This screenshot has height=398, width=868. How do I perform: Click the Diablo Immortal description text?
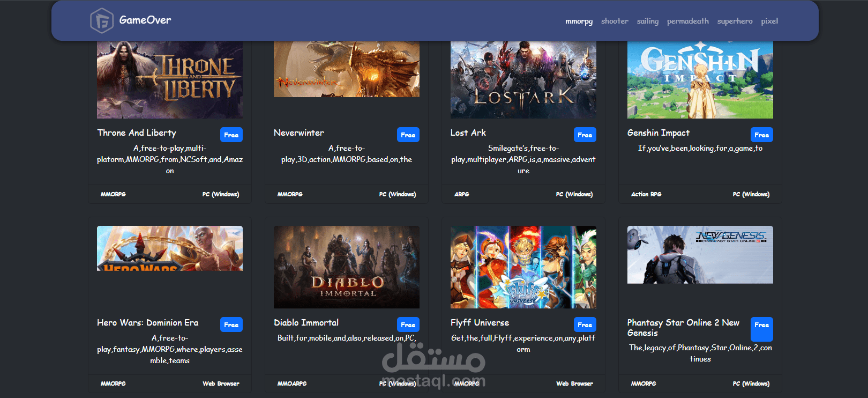point(347,338)
